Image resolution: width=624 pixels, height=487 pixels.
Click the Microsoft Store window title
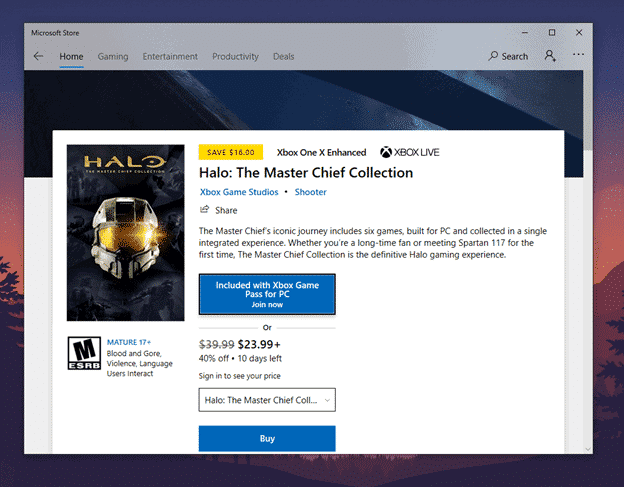[x=55, y=33]
